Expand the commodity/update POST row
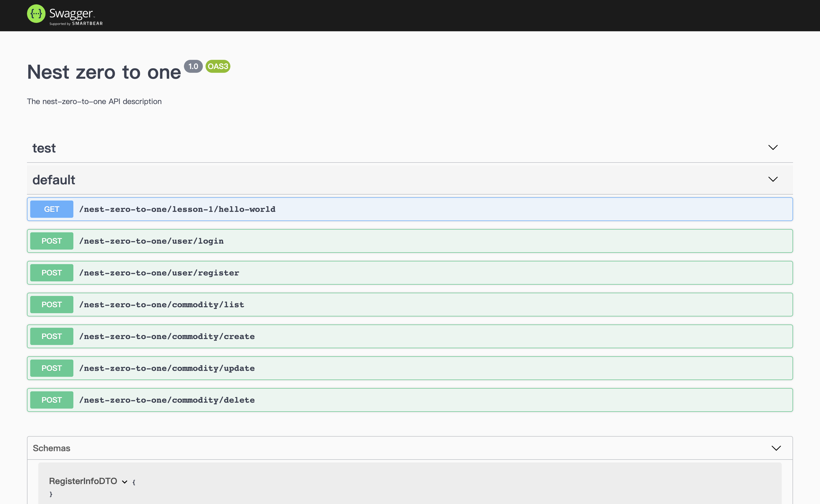This screenshot has width=820, height=504. (167, 368)
